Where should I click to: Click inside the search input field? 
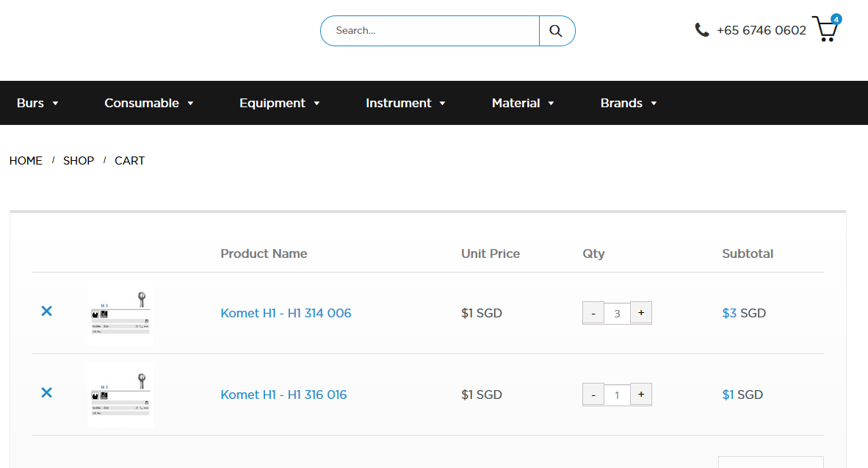(429, 30)
